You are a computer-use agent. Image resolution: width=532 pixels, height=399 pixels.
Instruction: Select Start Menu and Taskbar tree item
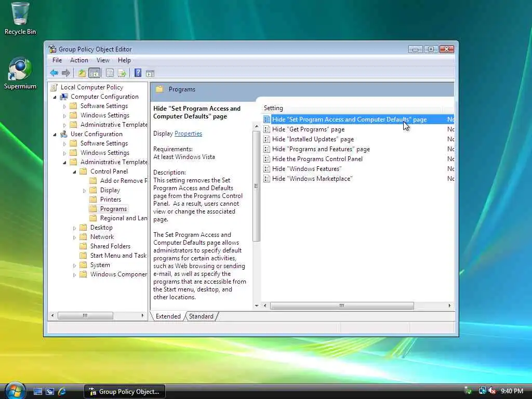tap(118, 256)
